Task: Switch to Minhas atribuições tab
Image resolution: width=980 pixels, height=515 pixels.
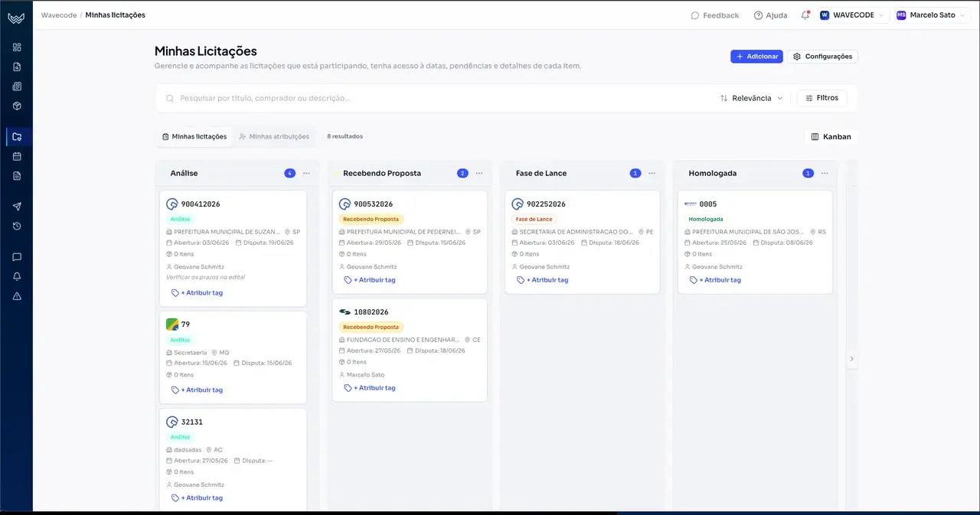Action: click(x=274, y=137)
